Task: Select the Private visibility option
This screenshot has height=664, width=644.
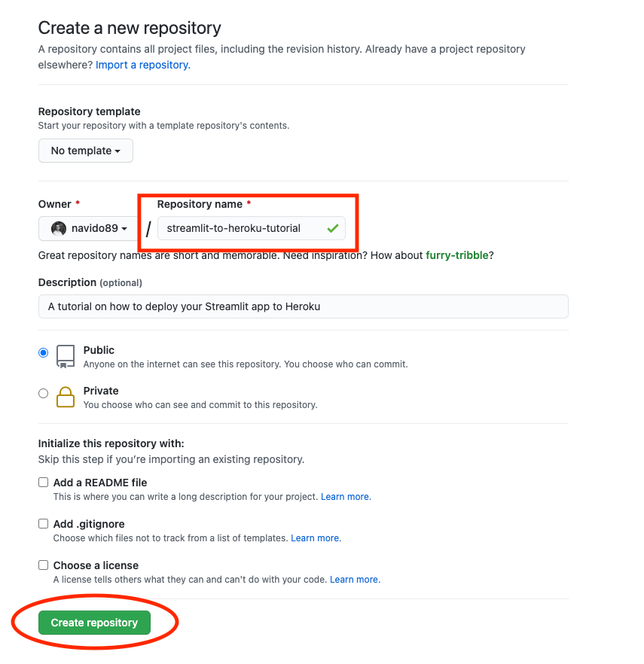Action: pyautogui.click(x=44, y=393)
